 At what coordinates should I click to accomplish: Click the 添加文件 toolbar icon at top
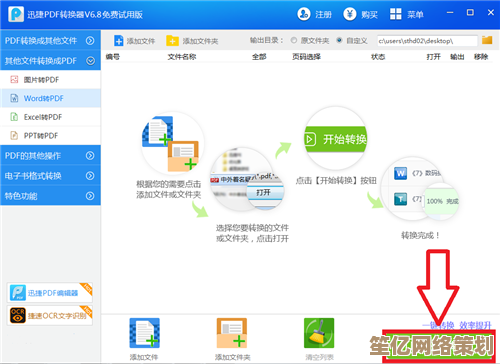click(119, 41)
